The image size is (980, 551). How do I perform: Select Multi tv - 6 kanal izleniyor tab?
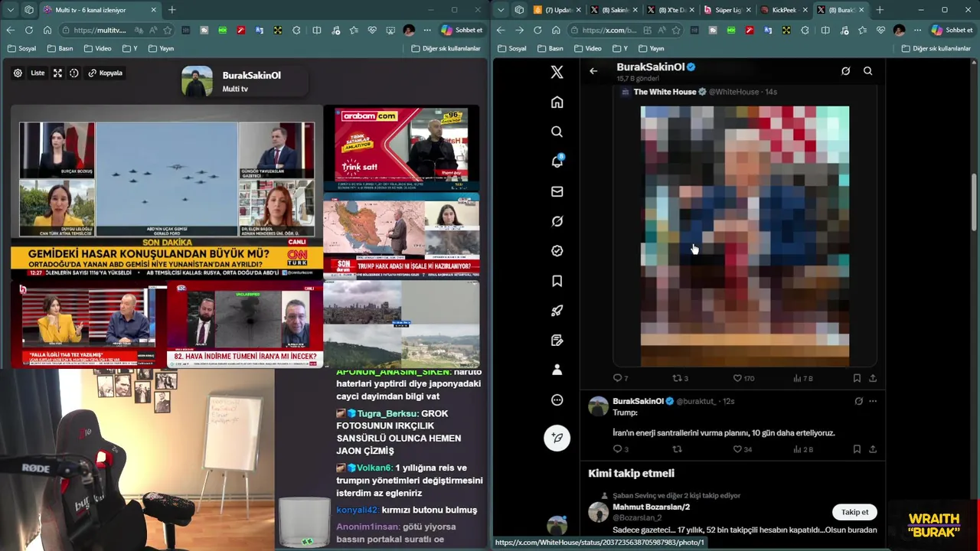pyautogui.click(x=100, y=10)
